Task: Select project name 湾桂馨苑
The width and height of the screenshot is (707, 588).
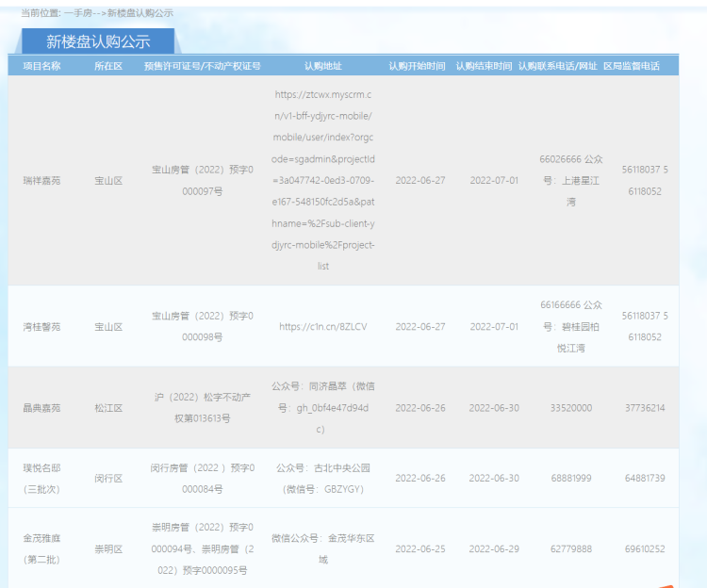Action: coord(41,327)
